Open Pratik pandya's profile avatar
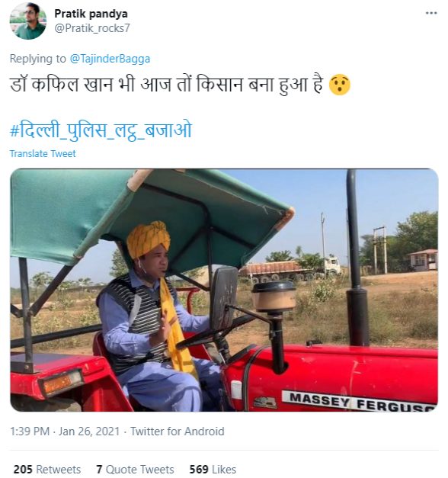Image resolution: width=448 pixels, height=478 pixels. coord(27,21)
